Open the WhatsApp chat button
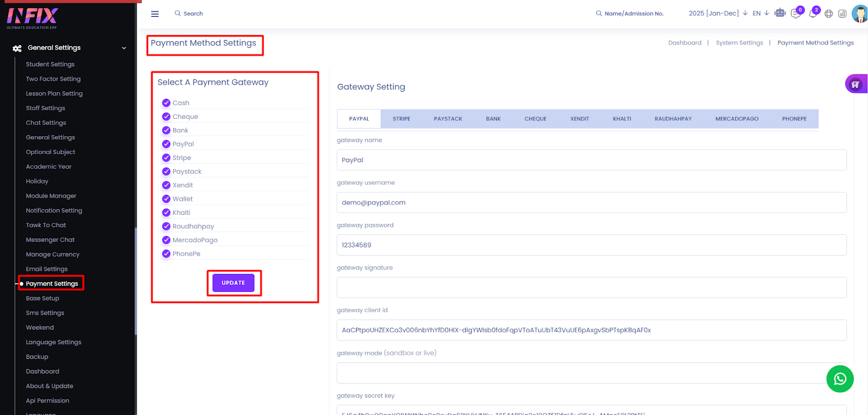 pos(840,379)
